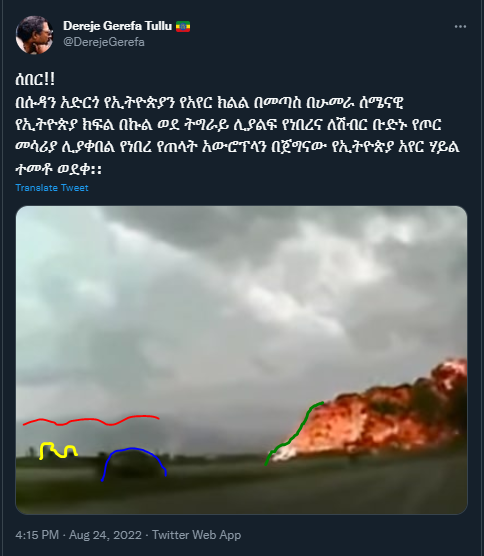Click the Translate Tweet link
Viewport: 484px width, 556px height.
click(x=52, y=188)
